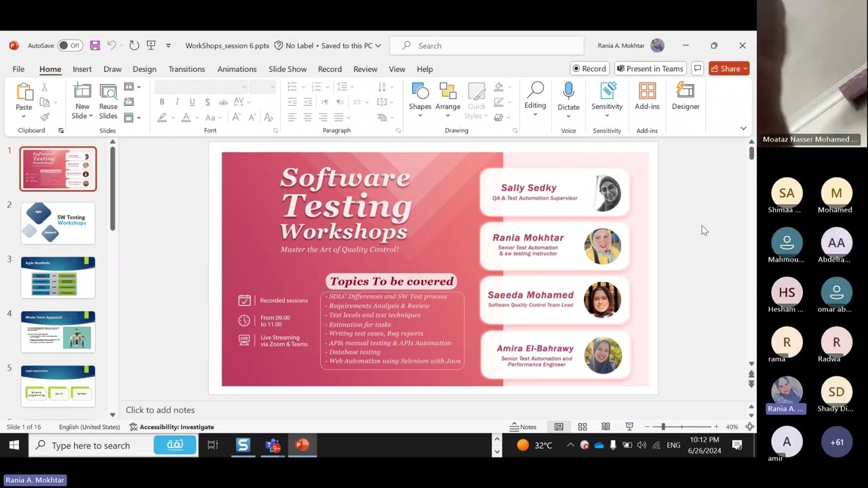The height and width of the screenshot is (488, 868).
Task: Open the Review tab
Action: (365, 69)
